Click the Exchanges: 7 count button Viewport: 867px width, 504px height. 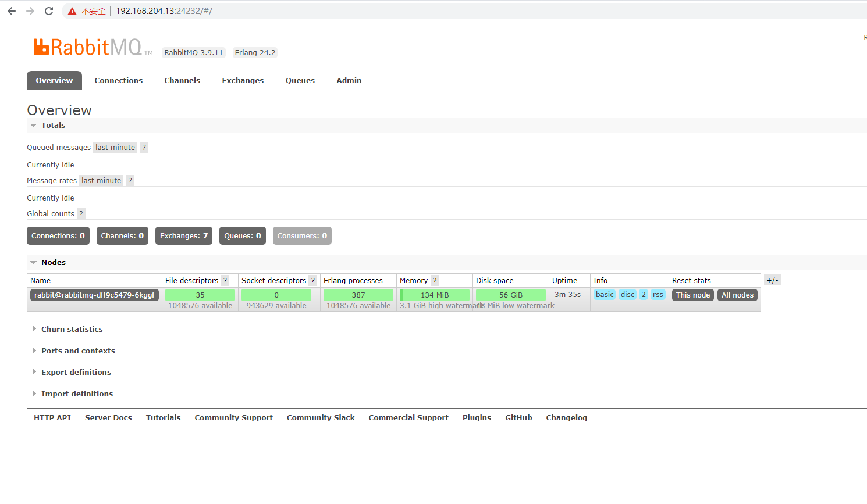point(184,235)
